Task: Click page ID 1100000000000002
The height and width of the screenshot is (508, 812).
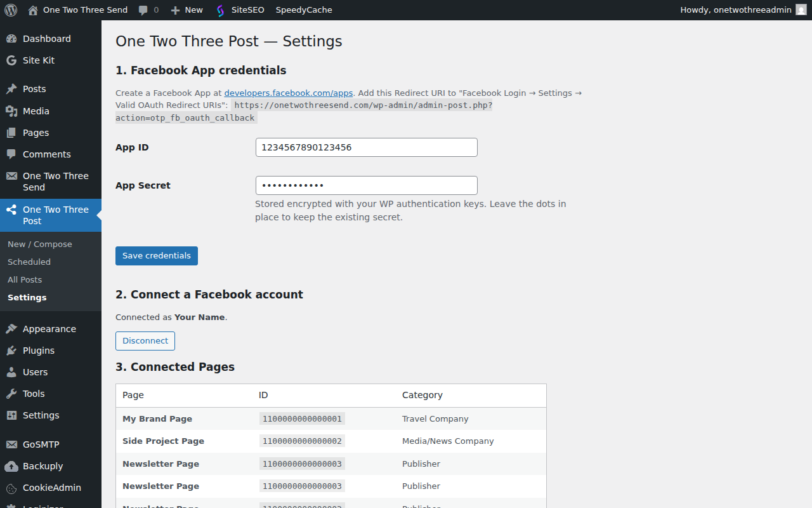Action: point(302,441)
